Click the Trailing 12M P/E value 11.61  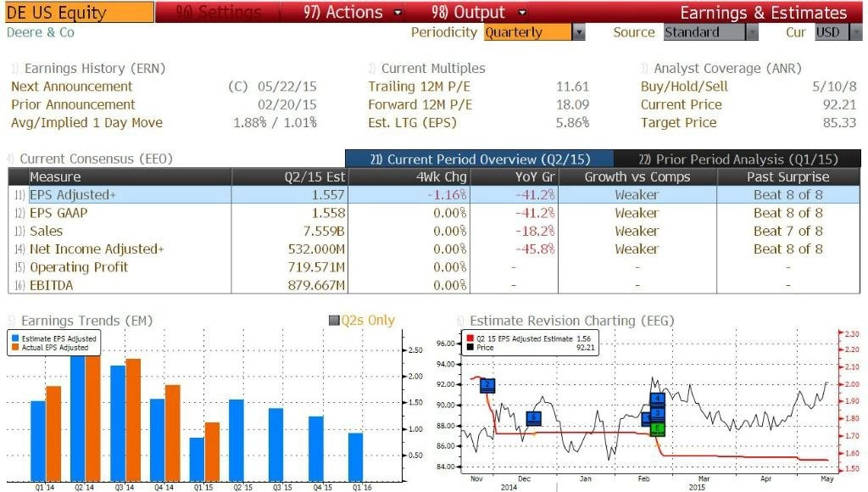click(572, 87)
